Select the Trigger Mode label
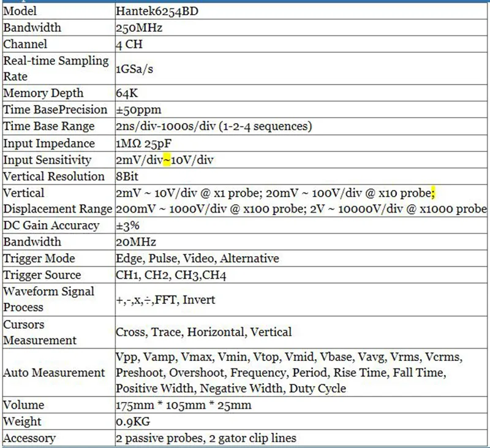 39,259
